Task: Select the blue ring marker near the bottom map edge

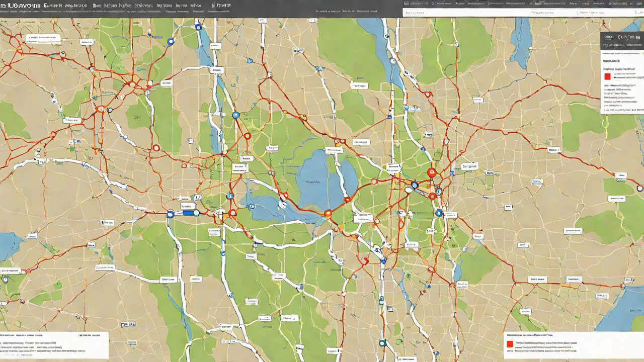Action: [x=382, y=343]
